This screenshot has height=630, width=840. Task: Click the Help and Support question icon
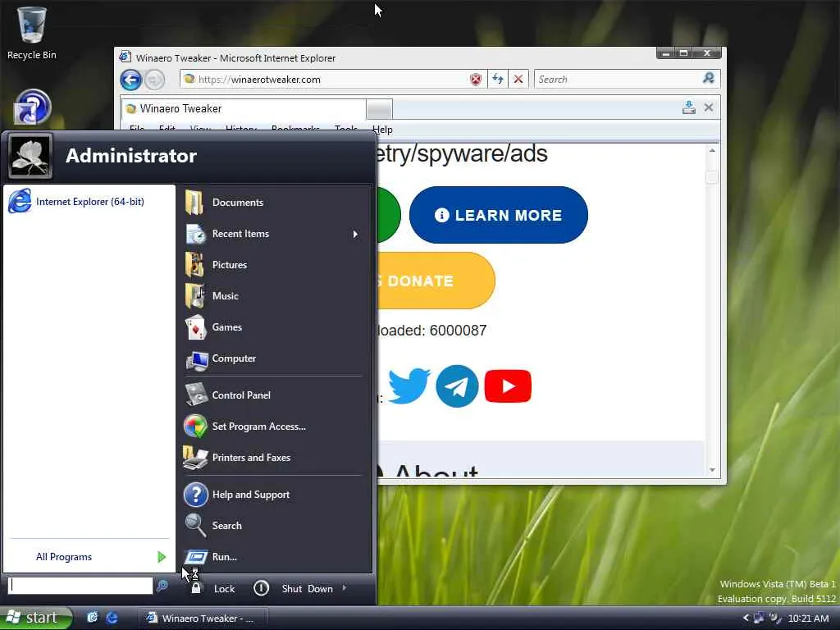[195, 495]
